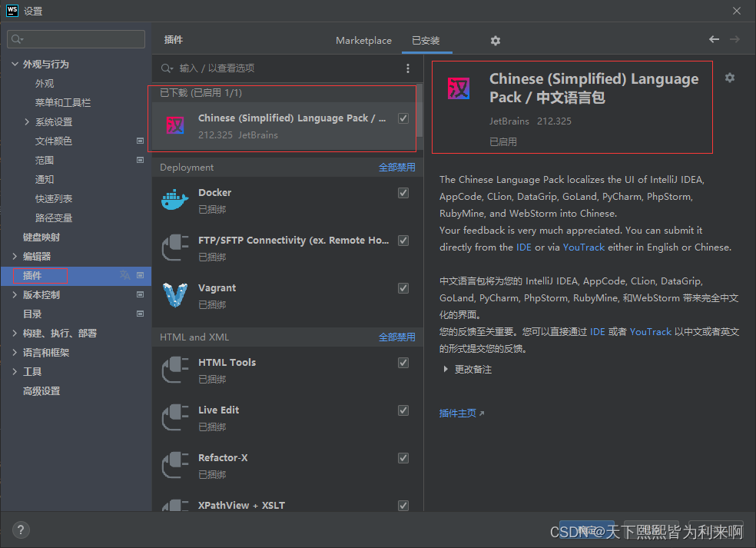This screenshot has width=756, height=548.
Task: Switch to the Marketplace tab
Action: pos(363,41)
